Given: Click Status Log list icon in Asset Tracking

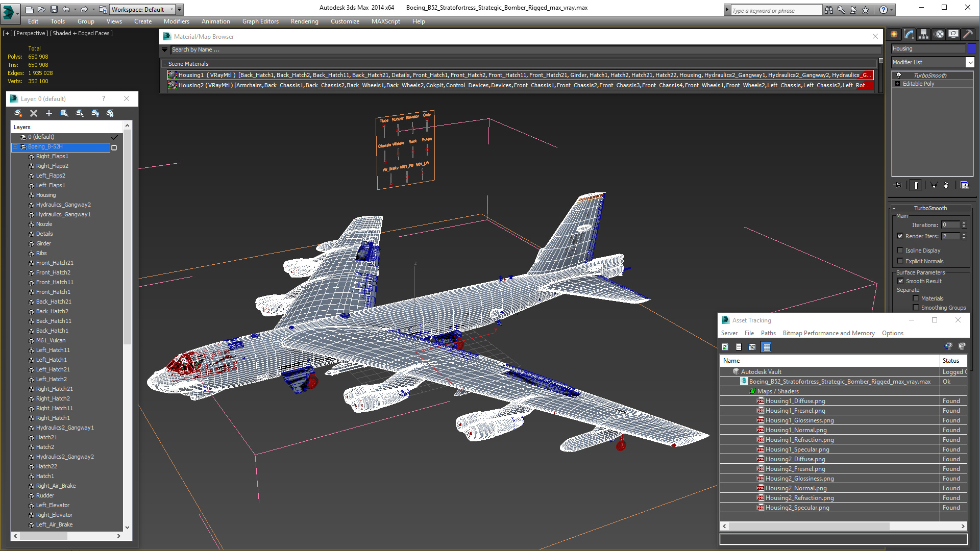Looking at the screenshot, I should (x=739, y=347).
